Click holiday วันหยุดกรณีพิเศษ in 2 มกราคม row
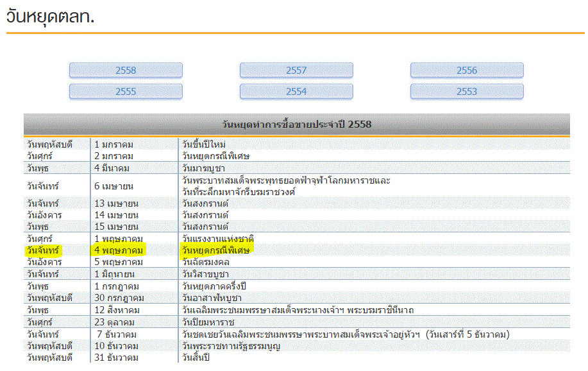The width and height of the screenshot is (588, 371). pos(215,156)
